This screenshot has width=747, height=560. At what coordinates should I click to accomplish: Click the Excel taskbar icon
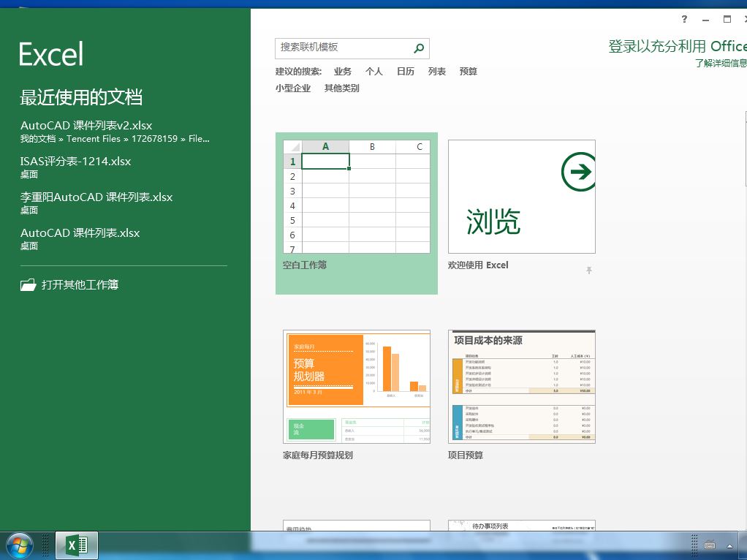(77, 545)
